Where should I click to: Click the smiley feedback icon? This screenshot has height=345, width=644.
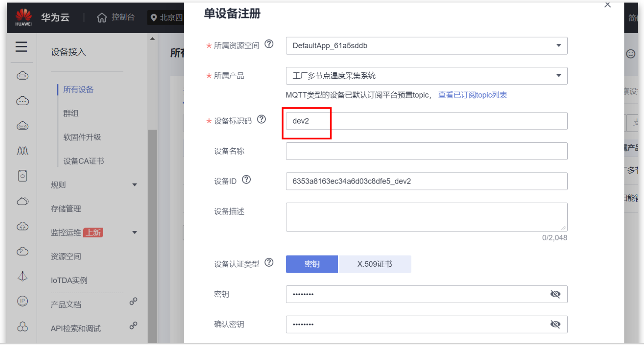pos(630,54)
